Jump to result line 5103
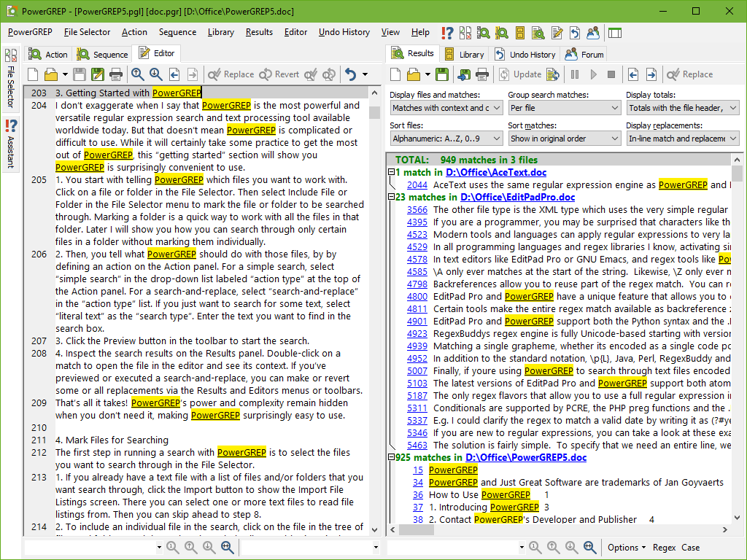The height and width of the screenshot is (560, 747). tap(417, 383)
